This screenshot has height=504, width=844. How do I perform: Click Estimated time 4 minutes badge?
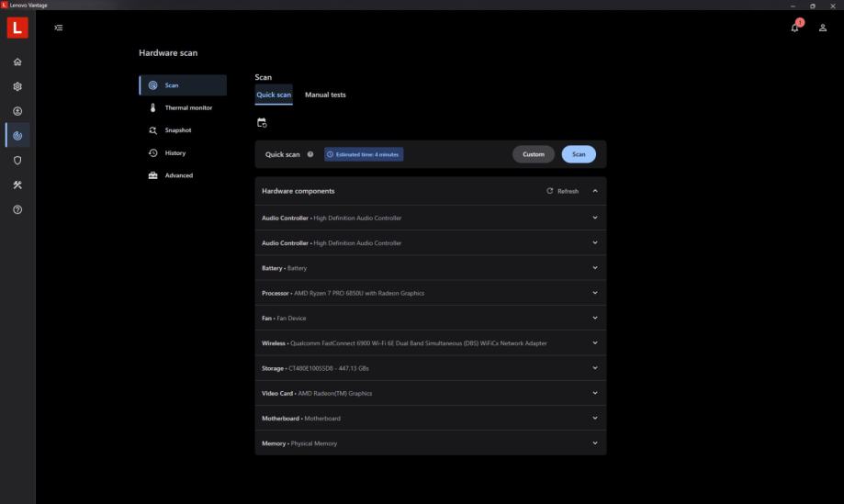coord(364,154)
